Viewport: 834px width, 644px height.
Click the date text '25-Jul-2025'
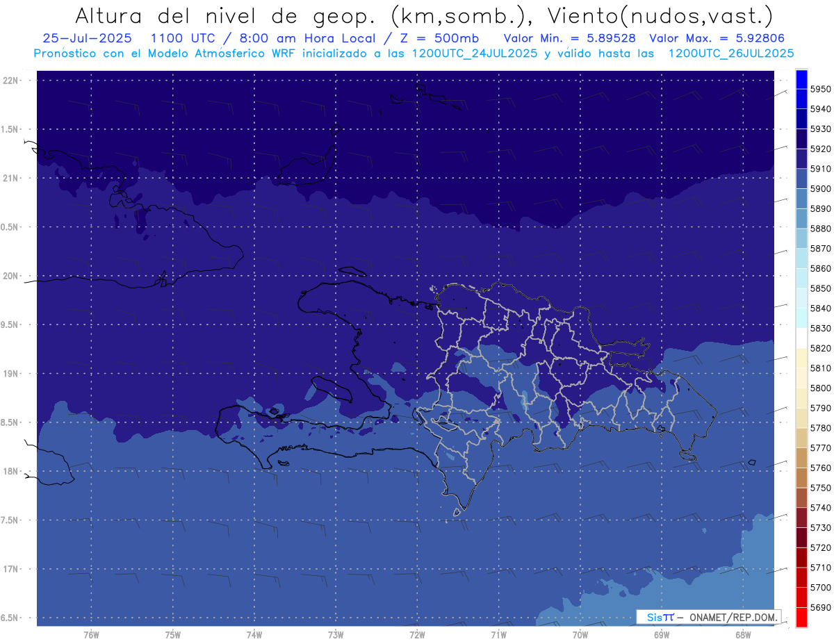pyautogui.click(x=87, y=38)
